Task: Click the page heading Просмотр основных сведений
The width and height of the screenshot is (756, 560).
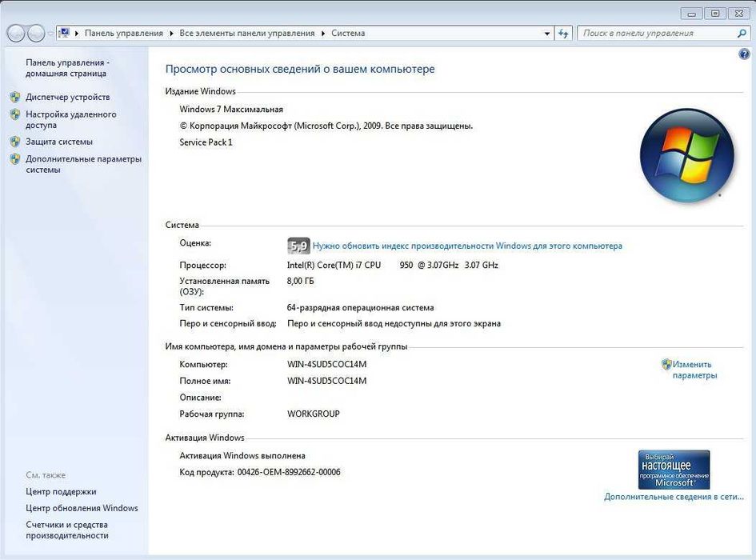Action: coord(300,69)
